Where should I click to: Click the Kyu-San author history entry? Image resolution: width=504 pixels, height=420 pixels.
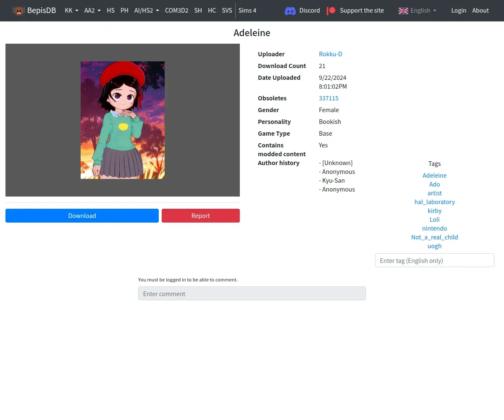pyautogui.click(x=332, y=180)
